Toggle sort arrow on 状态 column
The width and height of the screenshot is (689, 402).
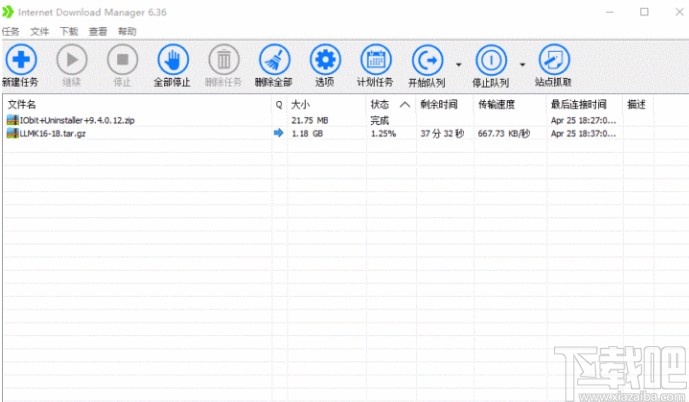[405, 105]
